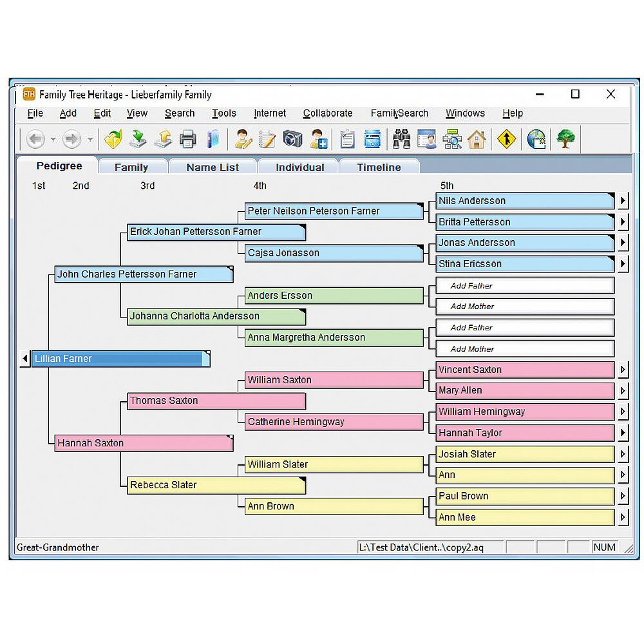This screenshot has width=644, height=644.
Task: Select the Hannah Saxton box
Action: pos(144,444)
